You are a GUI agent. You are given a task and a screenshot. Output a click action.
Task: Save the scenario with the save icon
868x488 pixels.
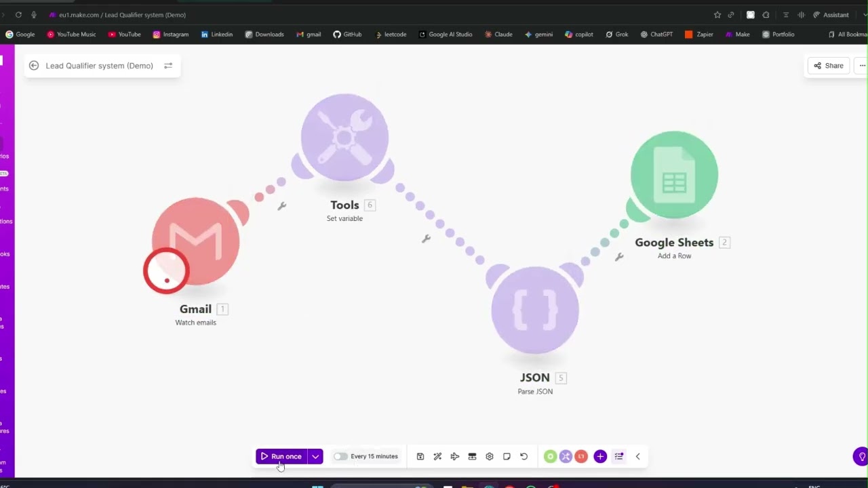pyautogui.click(x=420, y=457)
